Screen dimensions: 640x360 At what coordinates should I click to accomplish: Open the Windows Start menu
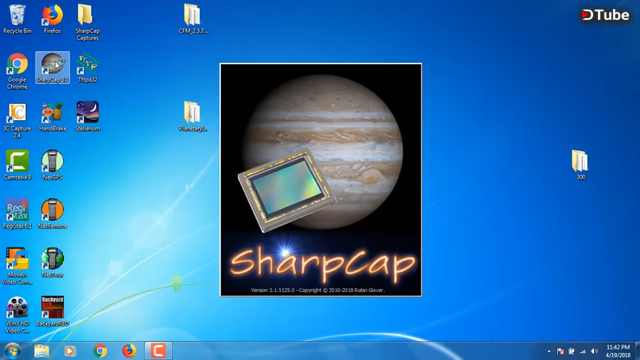[12, 351]
